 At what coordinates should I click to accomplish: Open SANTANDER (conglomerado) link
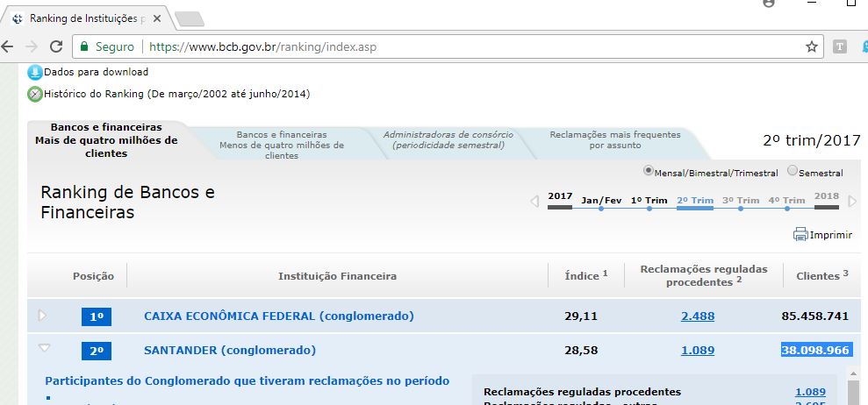coord(230,351)
